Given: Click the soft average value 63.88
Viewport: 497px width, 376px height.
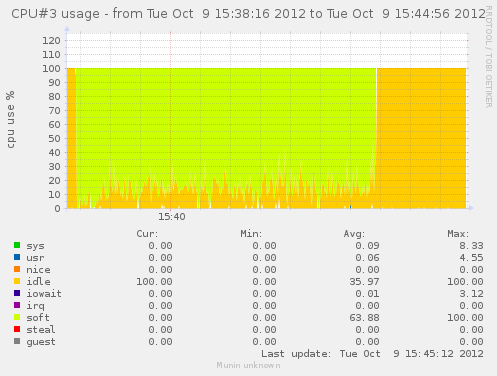Looking at the screenshot, I should pos(364,318).
